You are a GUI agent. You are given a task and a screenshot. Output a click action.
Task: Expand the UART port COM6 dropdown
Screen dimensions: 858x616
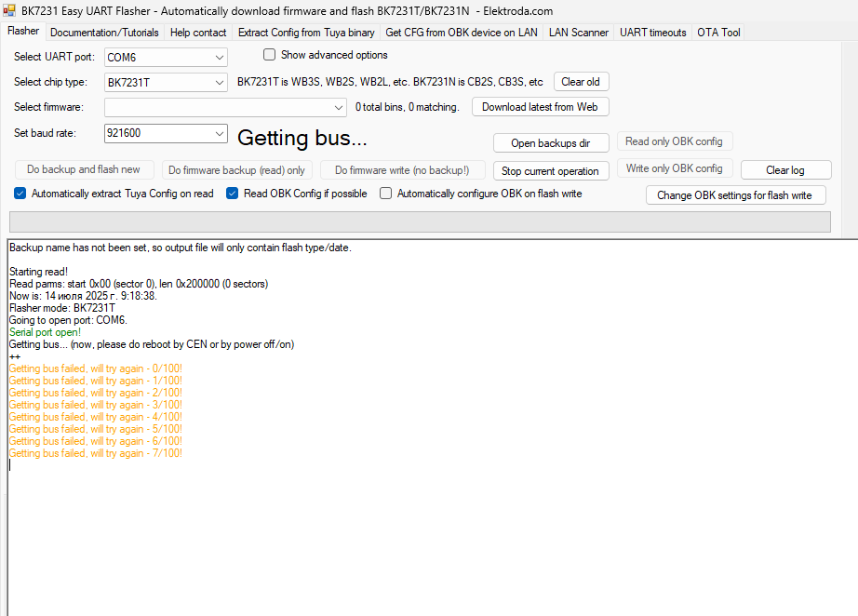219,57
